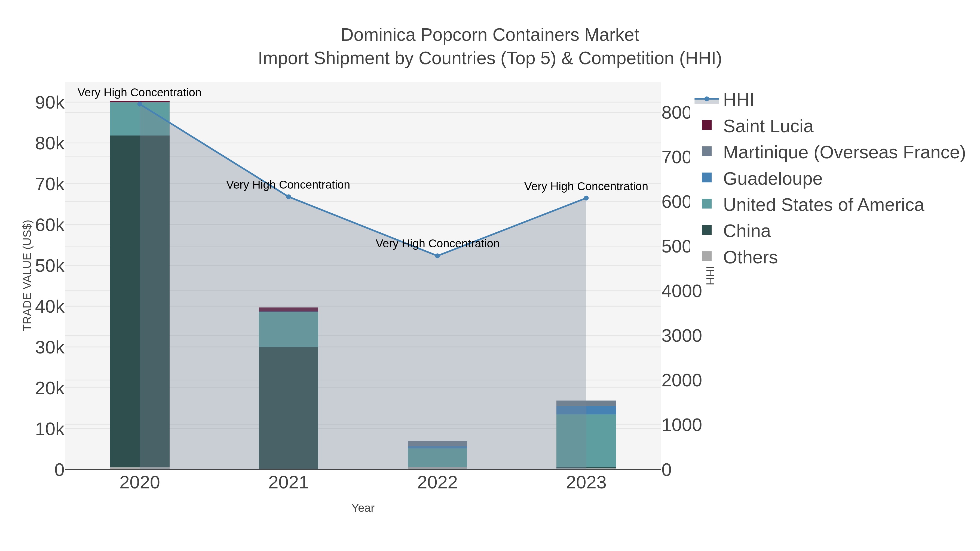The height and width of the screenshot is (551, 980).
Task: Select the USA segment of the 2021 bar
Action: pos(288,329)
